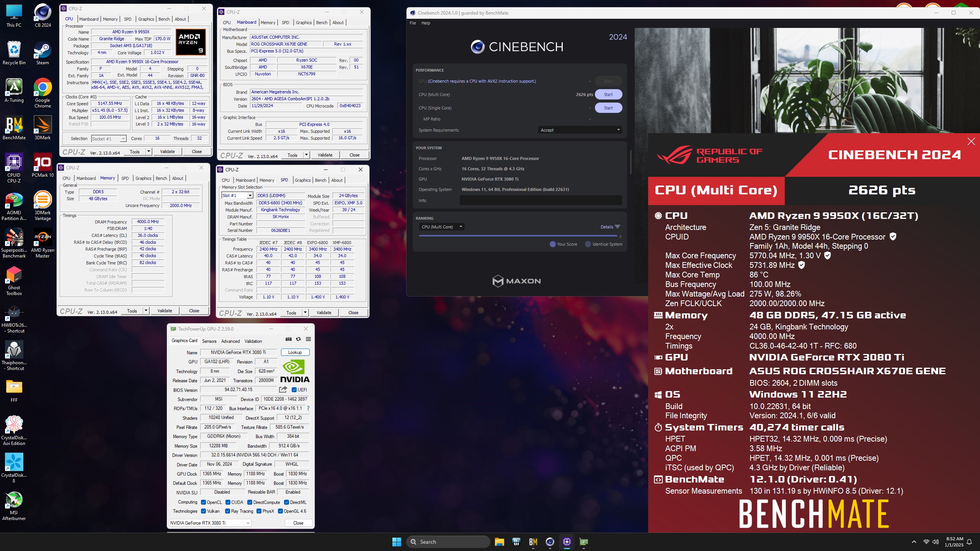This screenshot has height=551, width=980.
Task: Open Tools dropdown arrow in CPU-Z Memory window
Action: [146, 311]
